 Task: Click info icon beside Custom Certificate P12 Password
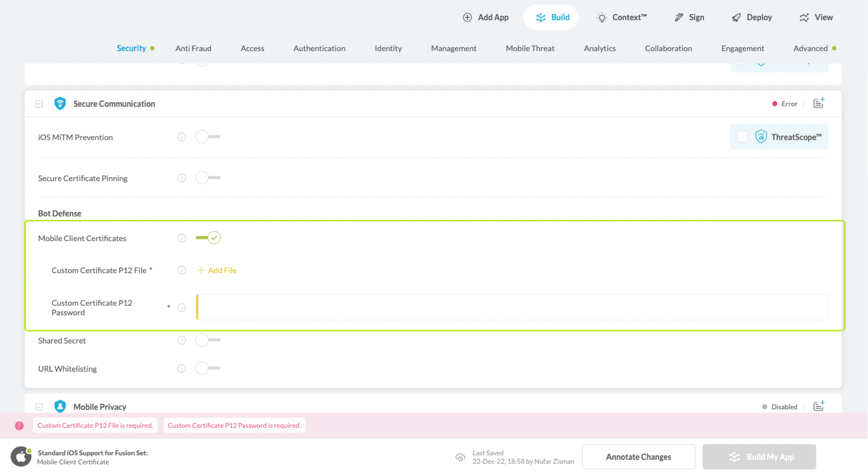tap(182, 307)
